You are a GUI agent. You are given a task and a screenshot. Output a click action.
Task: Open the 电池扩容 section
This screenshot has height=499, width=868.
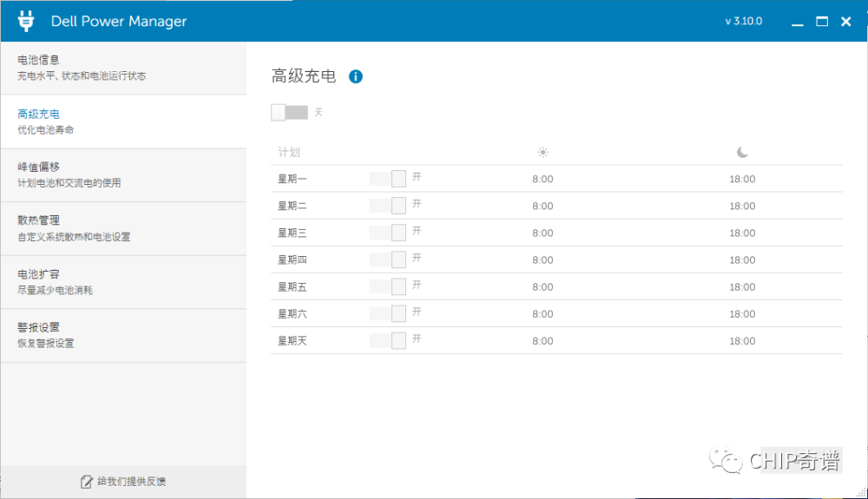(x=123, y=282)
